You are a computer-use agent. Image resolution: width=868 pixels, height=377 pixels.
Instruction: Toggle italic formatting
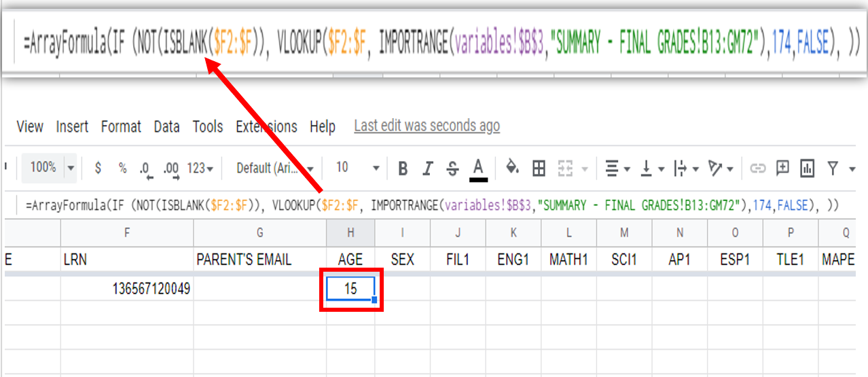click(427, 168)
